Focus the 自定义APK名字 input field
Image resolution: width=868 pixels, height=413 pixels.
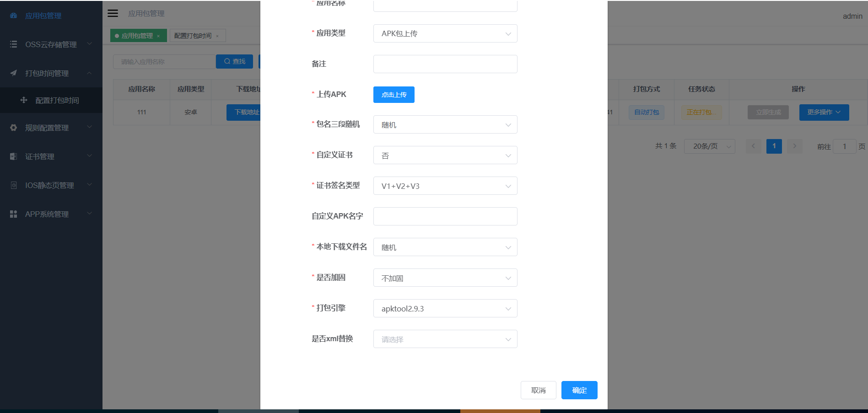[x=445, y=216]
